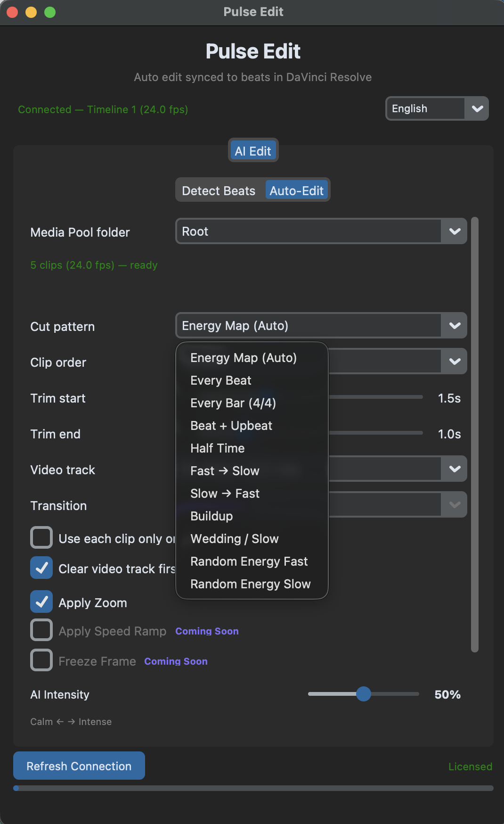504x824 pixels.
Task: Switch to the AI Edit tab
Action: (253, 151)
